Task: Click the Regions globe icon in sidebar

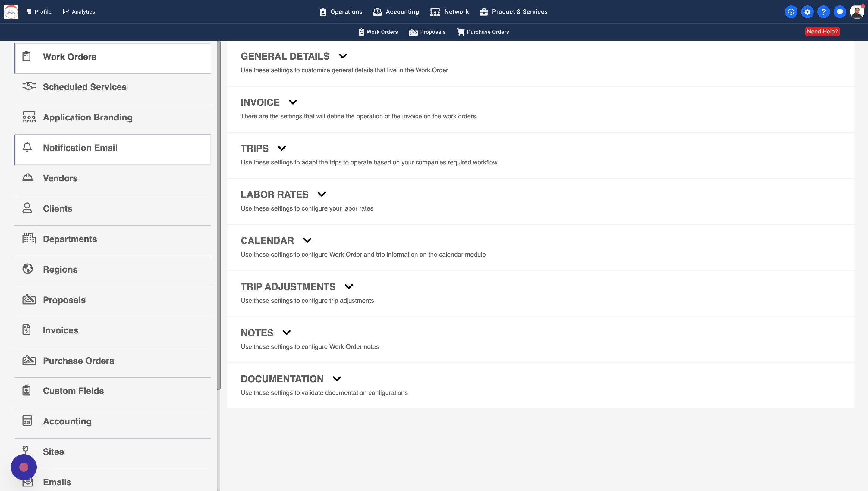Action: [x=28, y=269]
